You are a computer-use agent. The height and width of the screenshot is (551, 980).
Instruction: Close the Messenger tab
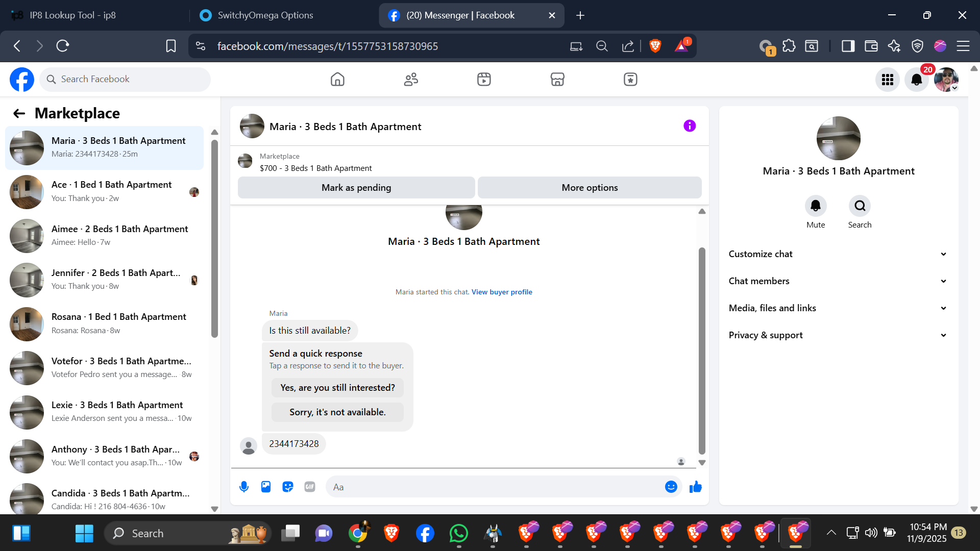[x=552, y=15]
